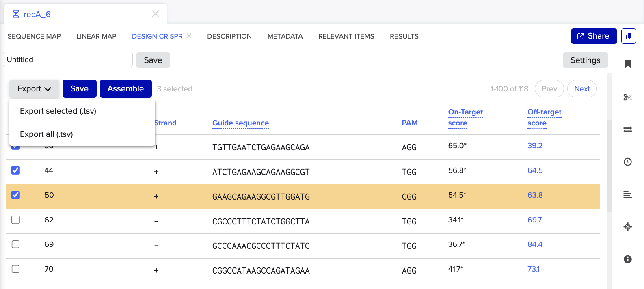Click the crosshair target icon in the sidebar
644x289 pixels.
coord(628,226)
